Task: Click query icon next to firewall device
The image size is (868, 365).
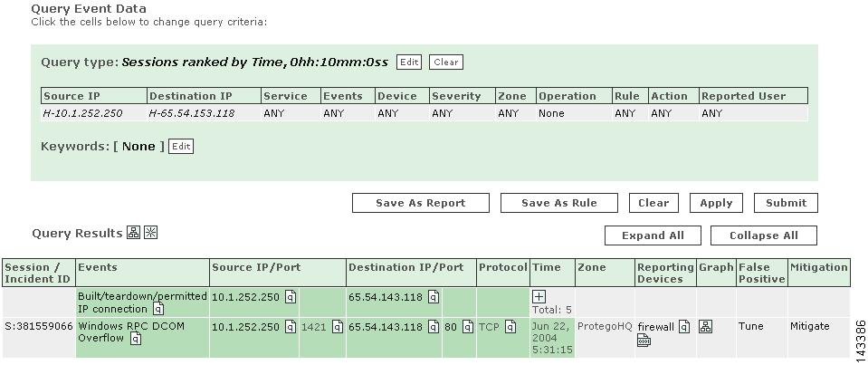Action: (685, 327)
